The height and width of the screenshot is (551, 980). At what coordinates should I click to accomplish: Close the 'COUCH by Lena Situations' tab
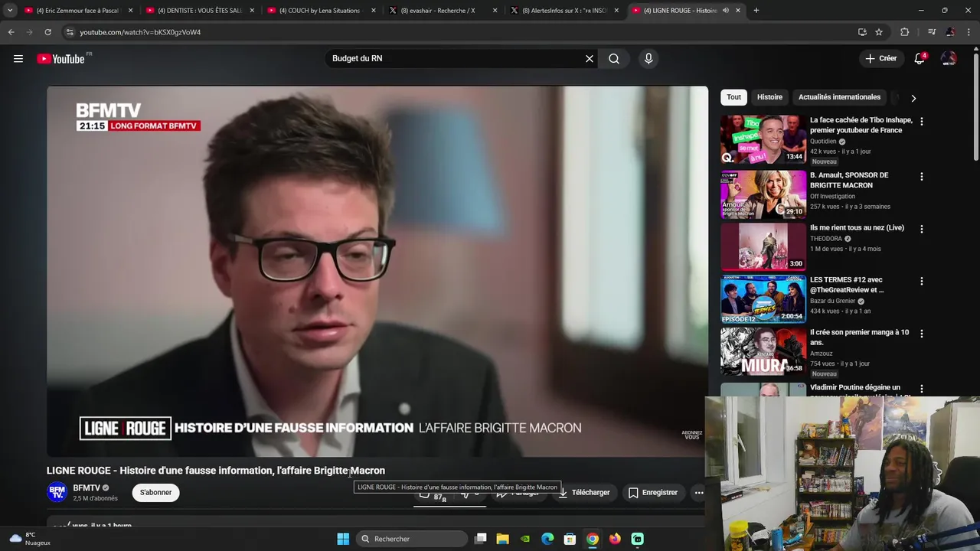(x=374, y=11)
